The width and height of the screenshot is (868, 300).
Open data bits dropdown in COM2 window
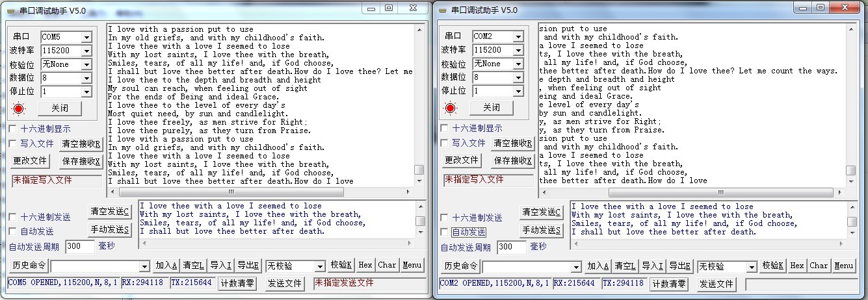click(x=518, y=77)
